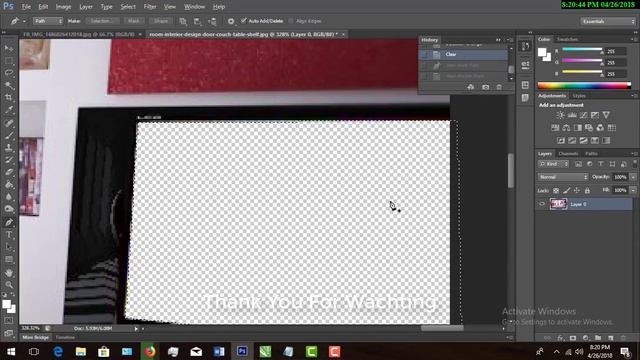Hide Layer 0 with the eye icon

pos(542,204)
